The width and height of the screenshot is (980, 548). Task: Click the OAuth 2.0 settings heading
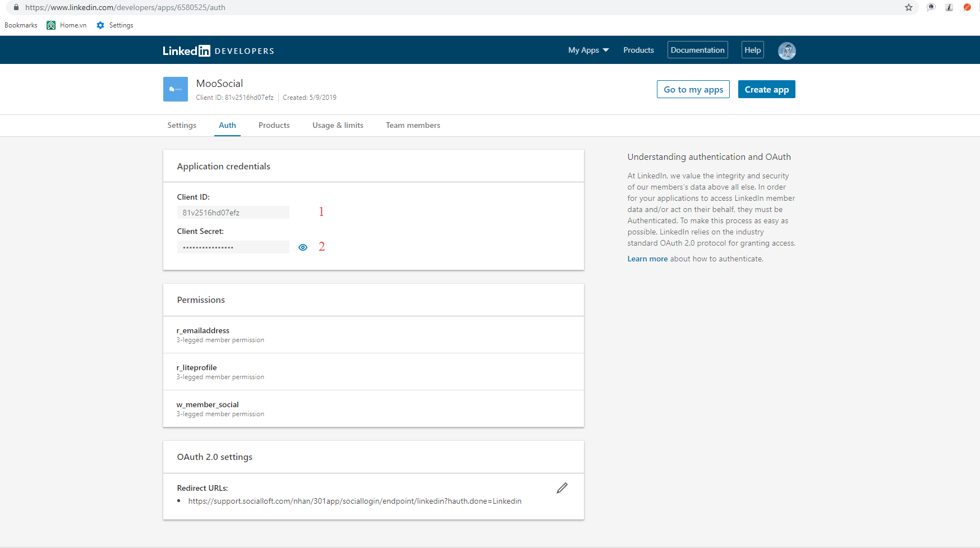point(214,457)
